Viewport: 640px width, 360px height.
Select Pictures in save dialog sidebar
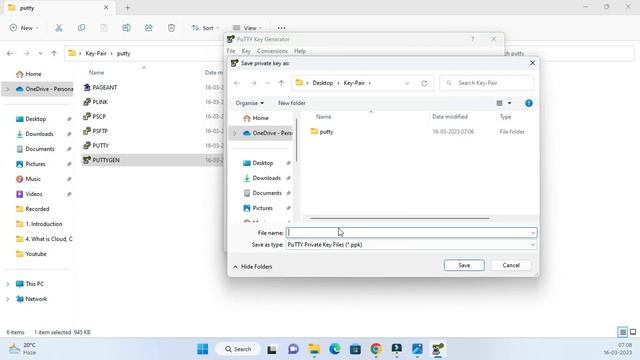(262, 208)
